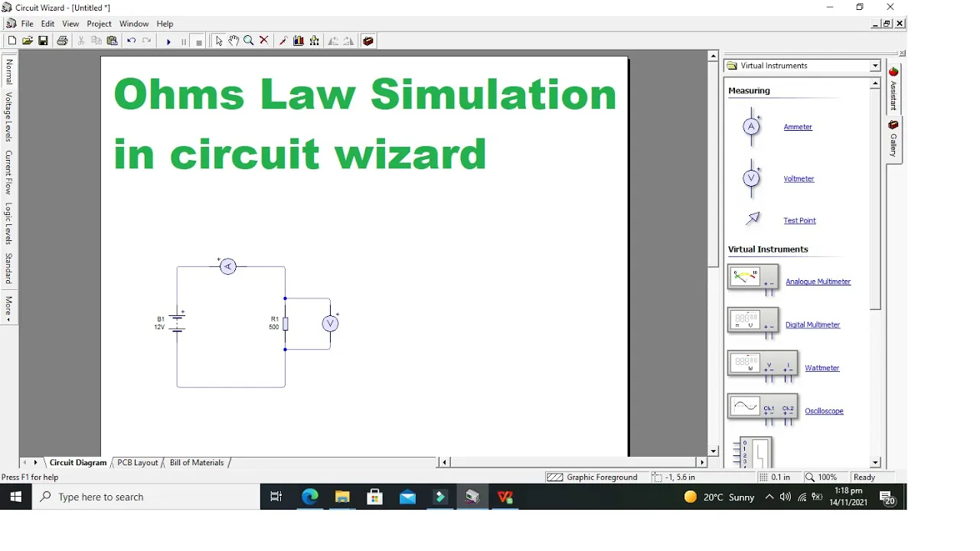The width and height of the screenshot is (980, 551).
Task: Click the Analogue Multimeter link
Action: click(818, 282)
